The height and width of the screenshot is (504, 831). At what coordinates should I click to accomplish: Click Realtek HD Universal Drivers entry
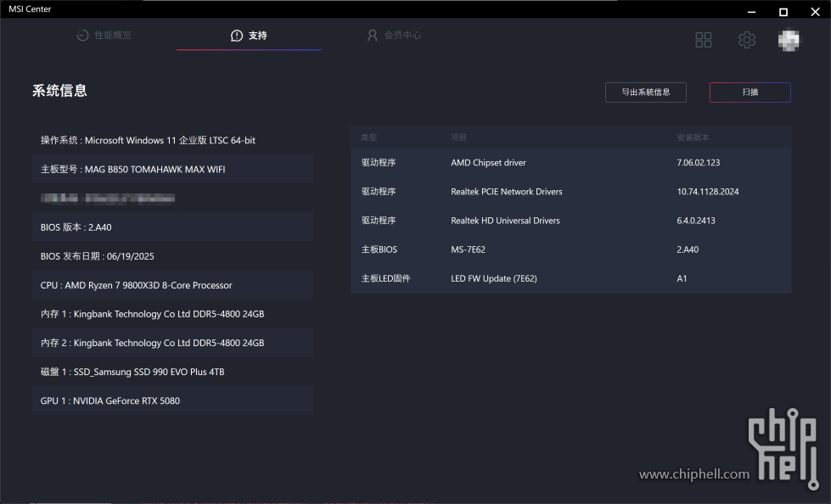(505, 221)
